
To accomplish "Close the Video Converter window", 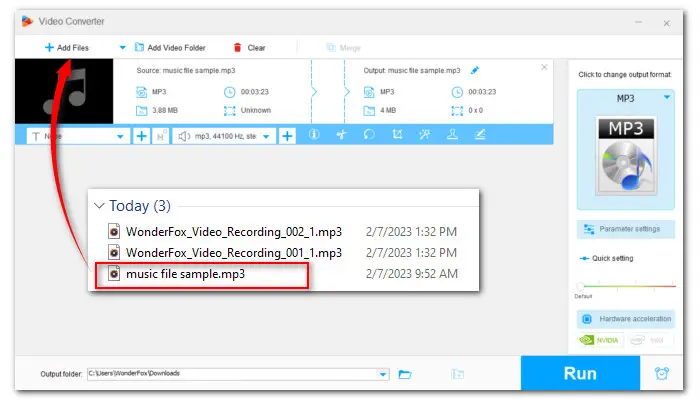I will 666,23.
